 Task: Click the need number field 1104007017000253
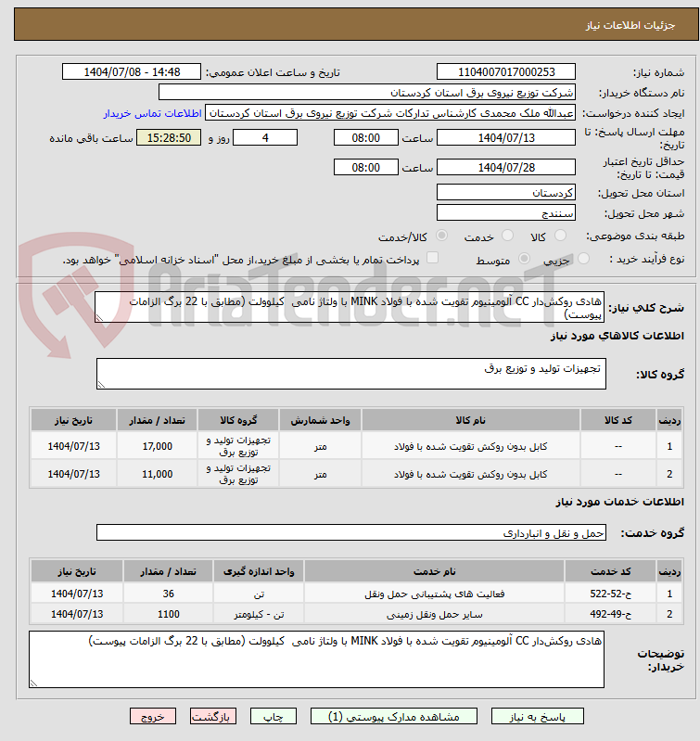pyautogui.click(x=506, y=71)
